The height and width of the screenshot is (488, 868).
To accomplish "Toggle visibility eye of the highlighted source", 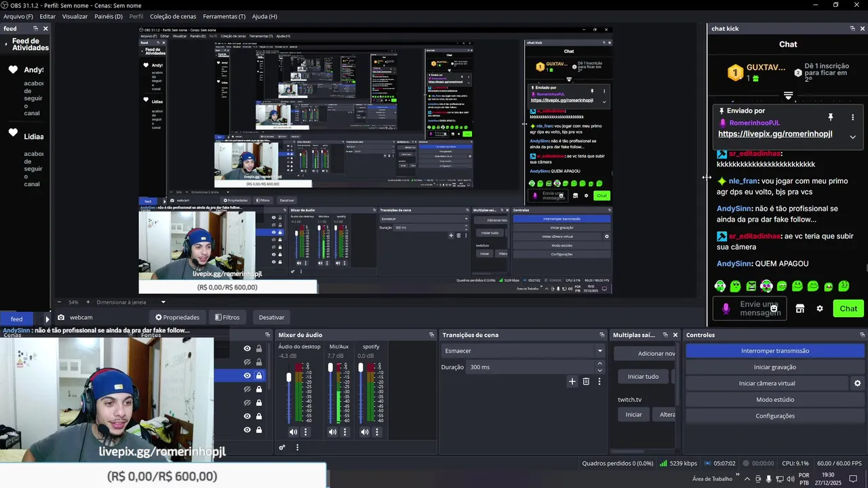I will coord(247,375).
